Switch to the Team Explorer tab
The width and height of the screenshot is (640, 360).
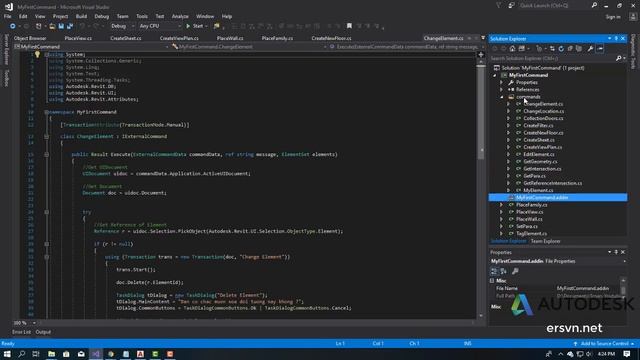(x=545, y=241)
